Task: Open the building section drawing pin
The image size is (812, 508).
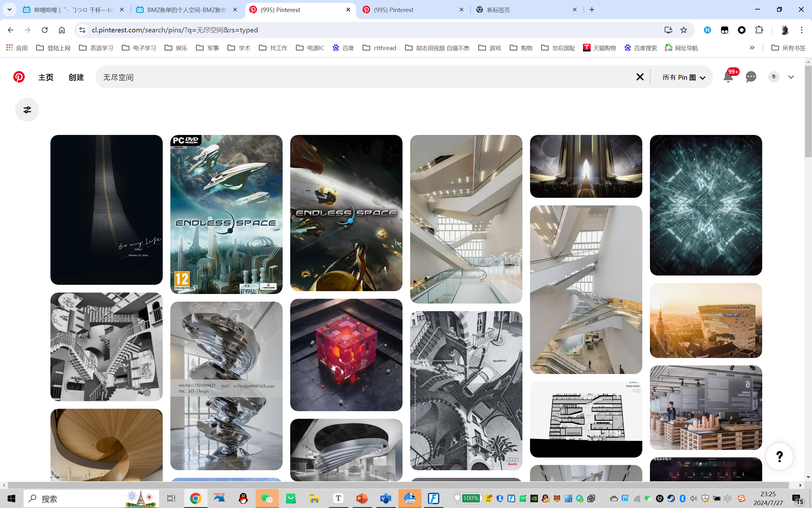Action: click(x=586, y=419)
